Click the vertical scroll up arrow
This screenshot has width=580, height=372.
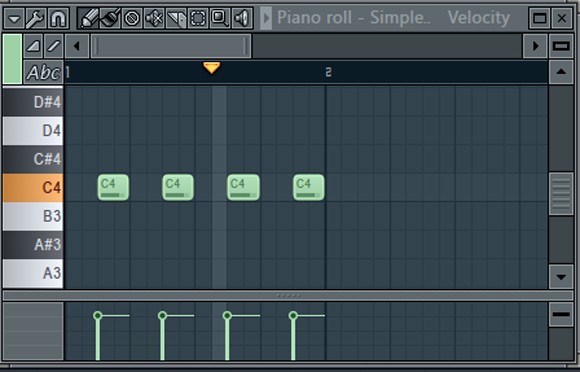coord(561,72)
